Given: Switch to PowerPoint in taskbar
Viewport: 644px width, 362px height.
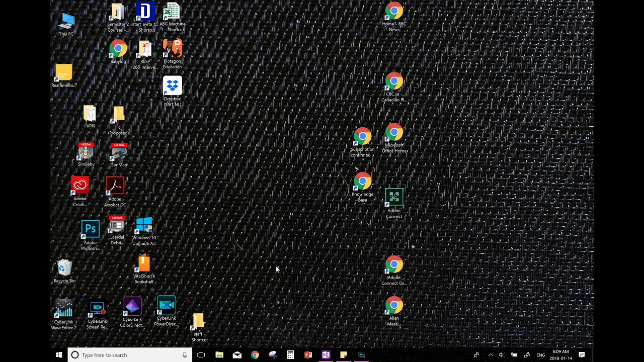Looking at the screenshot, I should pos(308,355).
